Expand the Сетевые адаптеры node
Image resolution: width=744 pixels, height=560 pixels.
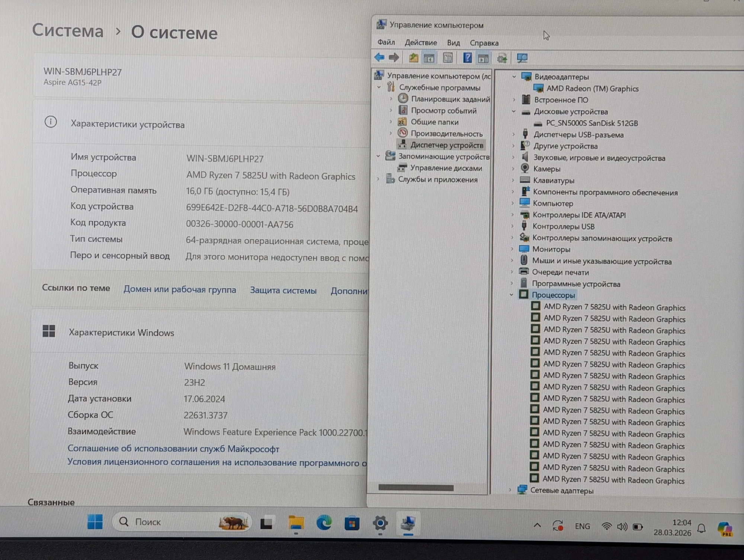(x=510, y=490)
